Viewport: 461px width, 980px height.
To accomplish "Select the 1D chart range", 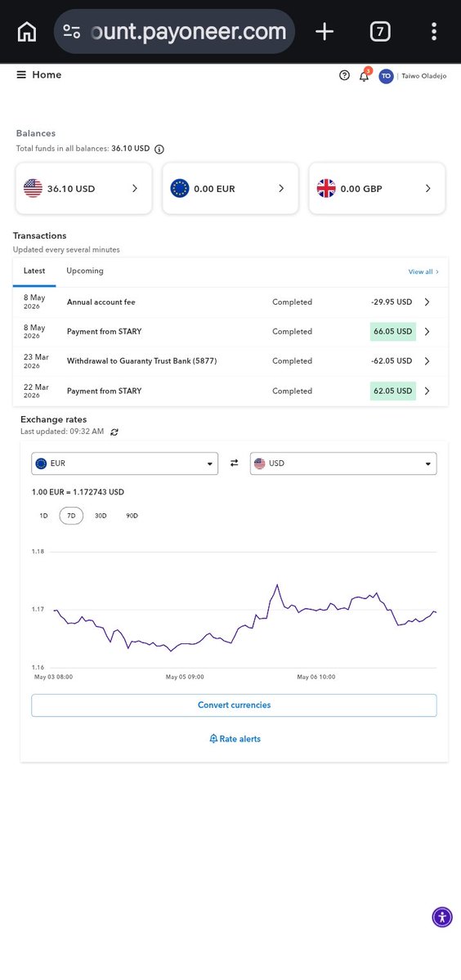I will 43,517.
